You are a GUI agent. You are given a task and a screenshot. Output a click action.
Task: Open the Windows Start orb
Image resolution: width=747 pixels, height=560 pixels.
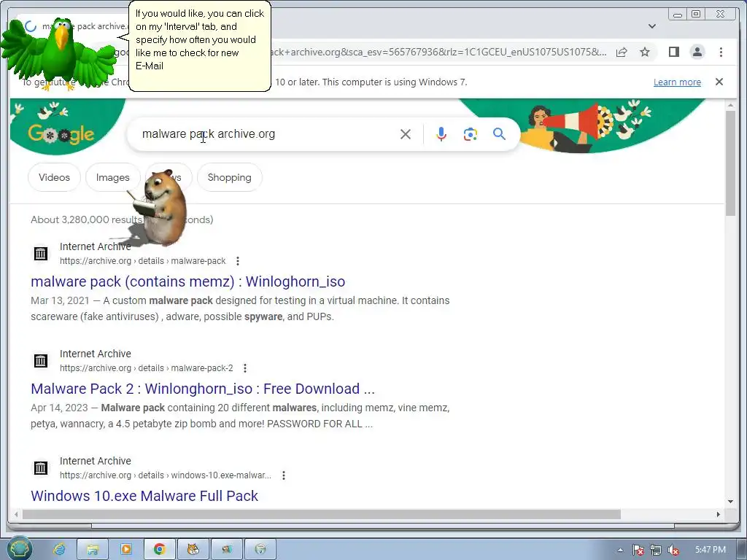tap(19, 549)
